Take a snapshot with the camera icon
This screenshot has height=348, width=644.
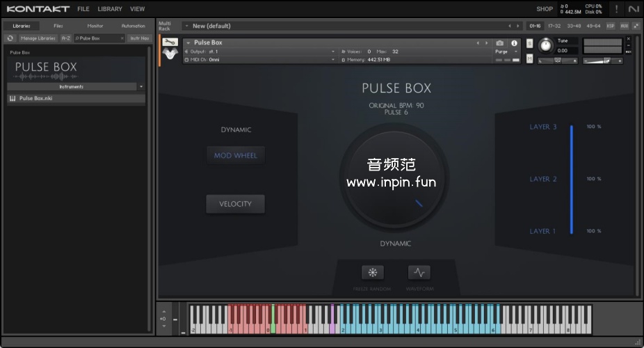point(499,42)
